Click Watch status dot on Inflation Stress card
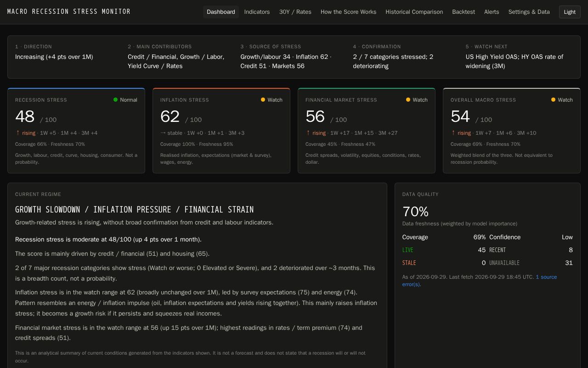 click(x=263, y=100)
